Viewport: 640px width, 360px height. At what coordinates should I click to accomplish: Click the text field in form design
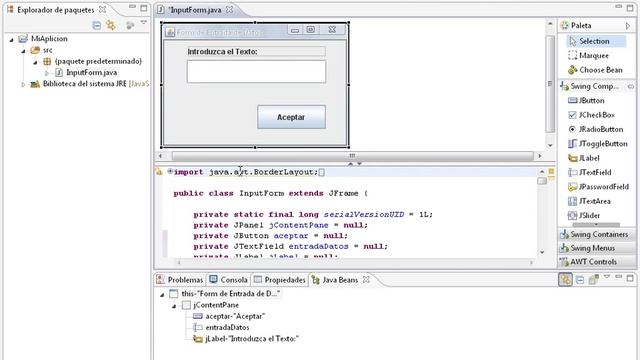click(x=256, y=71)
